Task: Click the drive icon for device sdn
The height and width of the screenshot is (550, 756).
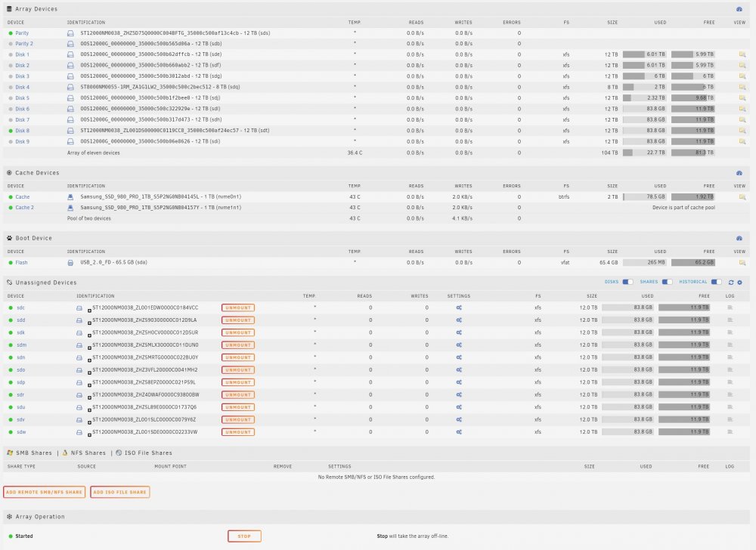Action: (x=79, y=357)
